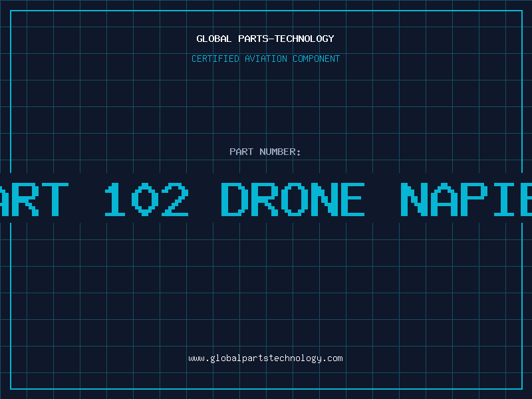Click the word GLOBAL in the heading
This screenshot has height=399, width=532.
(213, 39)
